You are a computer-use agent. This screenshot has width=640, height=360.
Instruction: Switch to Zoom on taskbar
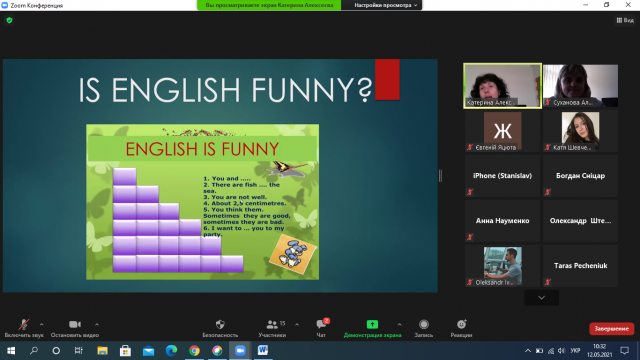point(240,351)
